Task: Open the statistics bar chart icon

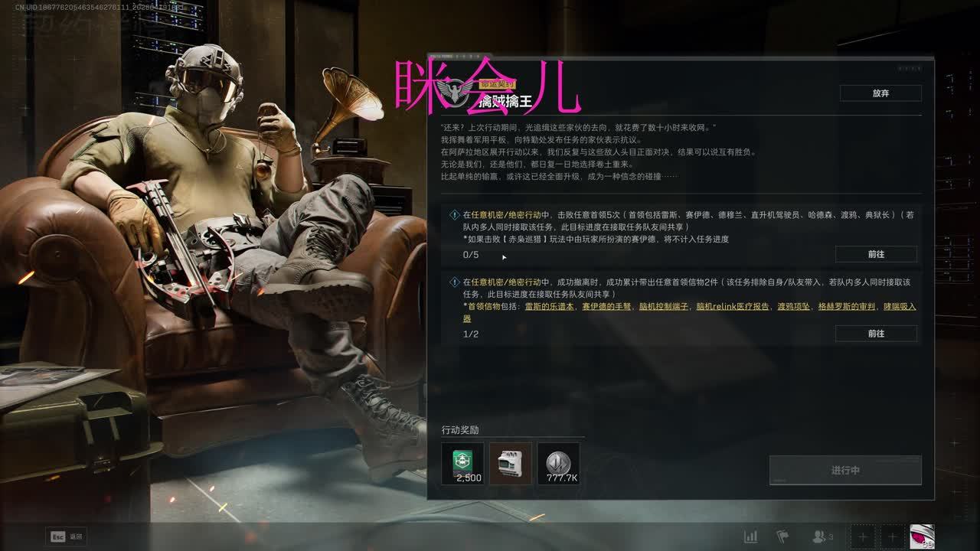Action: pyautogui.click(x=750, y=536)
